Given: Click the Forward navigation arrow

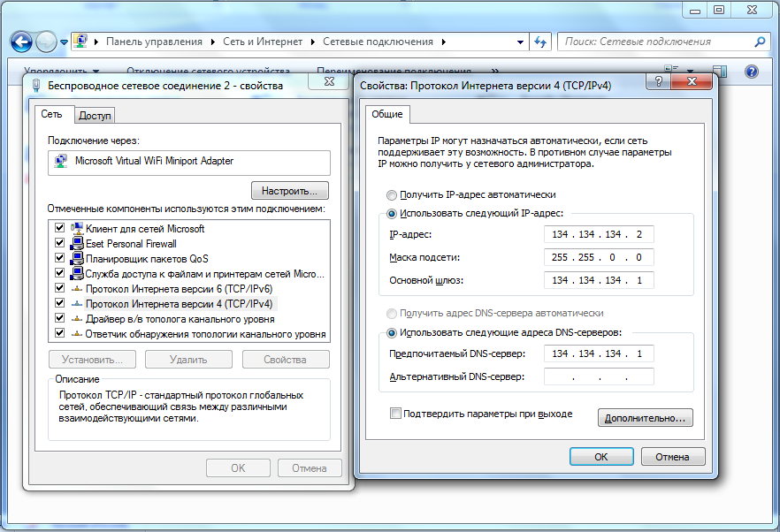Looking at the screenshot, I should 46,42.
